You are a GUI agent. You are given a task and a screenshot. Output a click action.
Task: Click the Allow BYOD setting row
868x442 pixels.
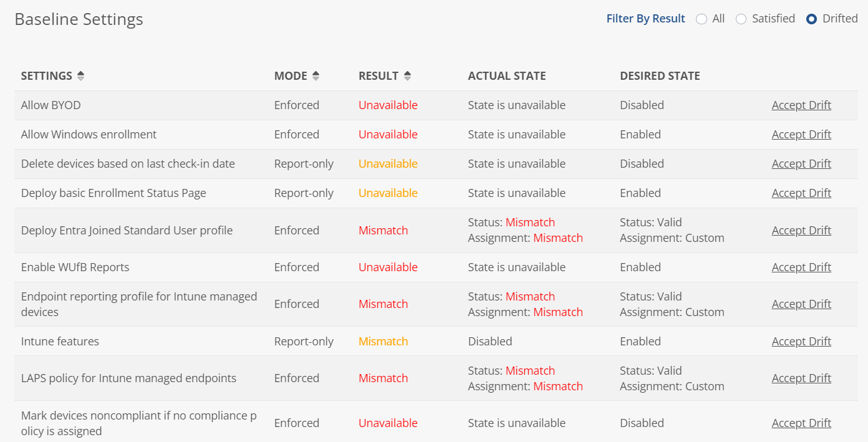point(436,105)
